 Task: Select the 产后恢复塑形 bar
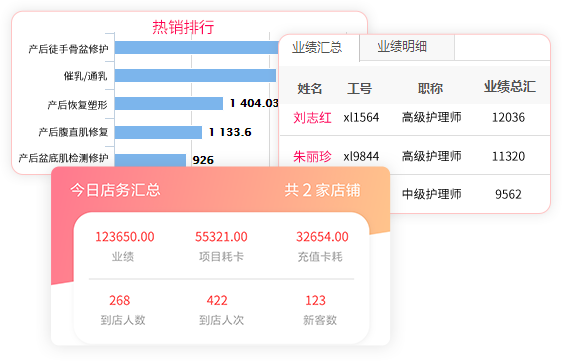coord(169,104)
